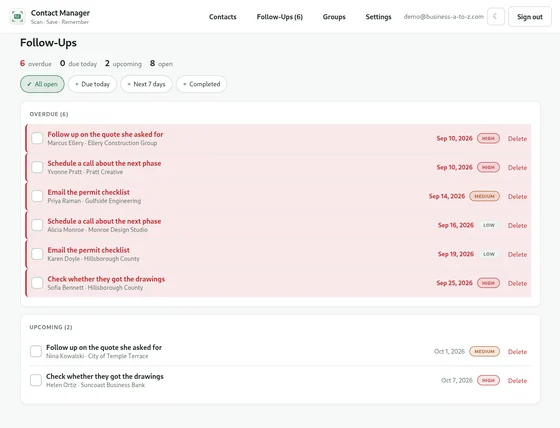Click the chevron button beside Sign out

496,16
